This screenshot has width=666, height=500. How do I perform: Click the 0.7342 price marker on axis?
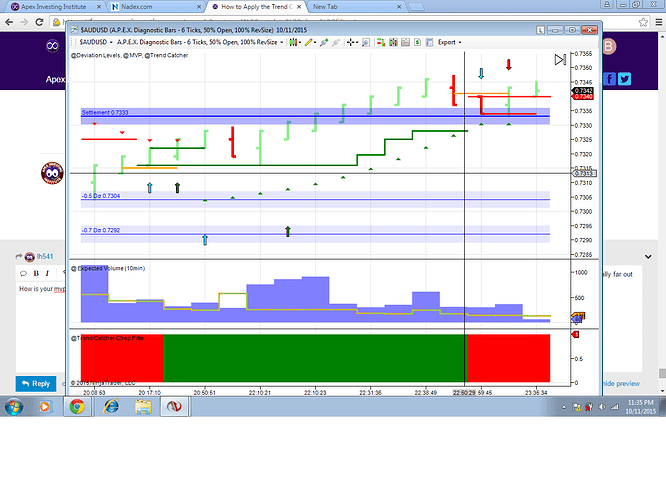[x=583, y=90]
